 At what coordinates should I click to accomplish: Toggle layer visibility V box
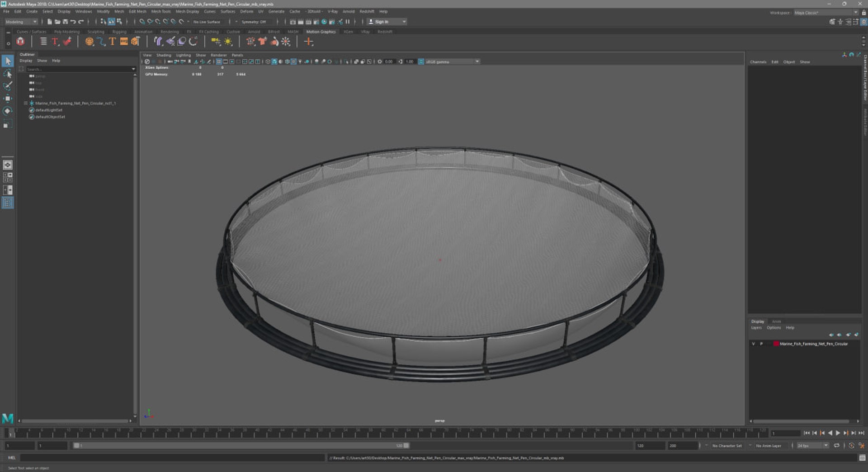(x=753, y=344)
